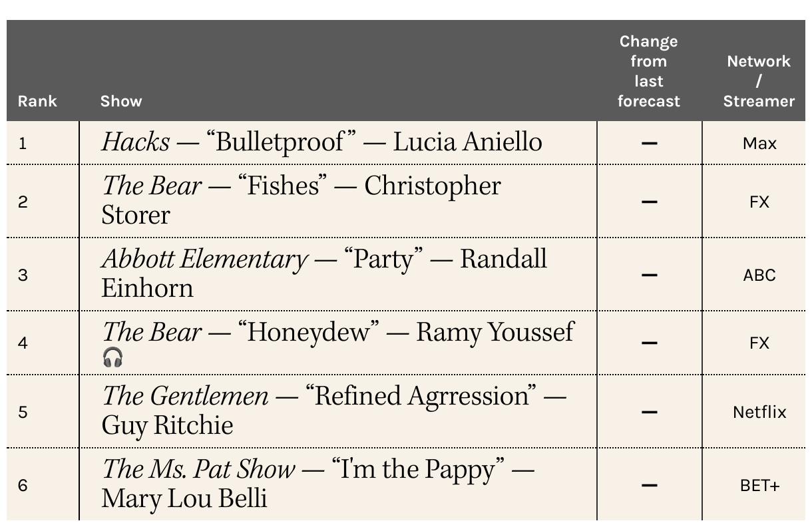Select The Ms. Pat Show entry
812x527 pixels.
(318, 484)
